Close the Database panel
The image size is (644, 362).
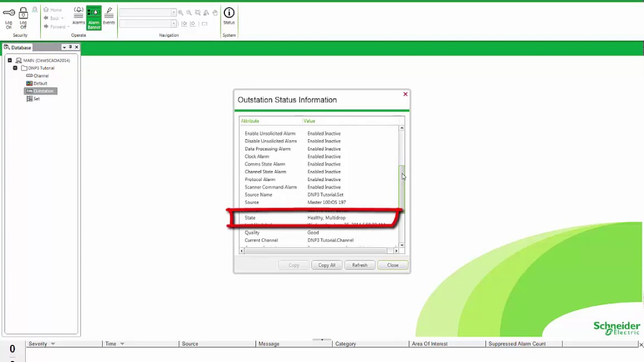click(x=76, y=47)
